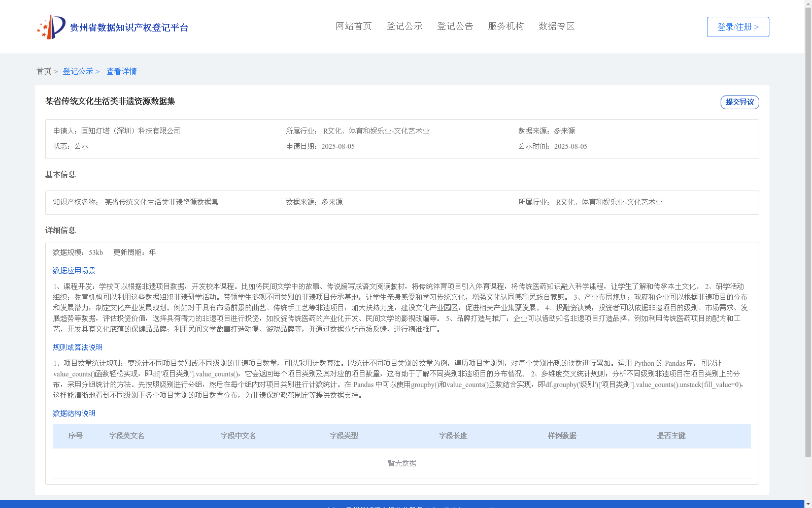The height and width of the screenshot is (508, 812).
Task: Click the 序号 column header
Action: pyautogui.click(x=76, y=436)
